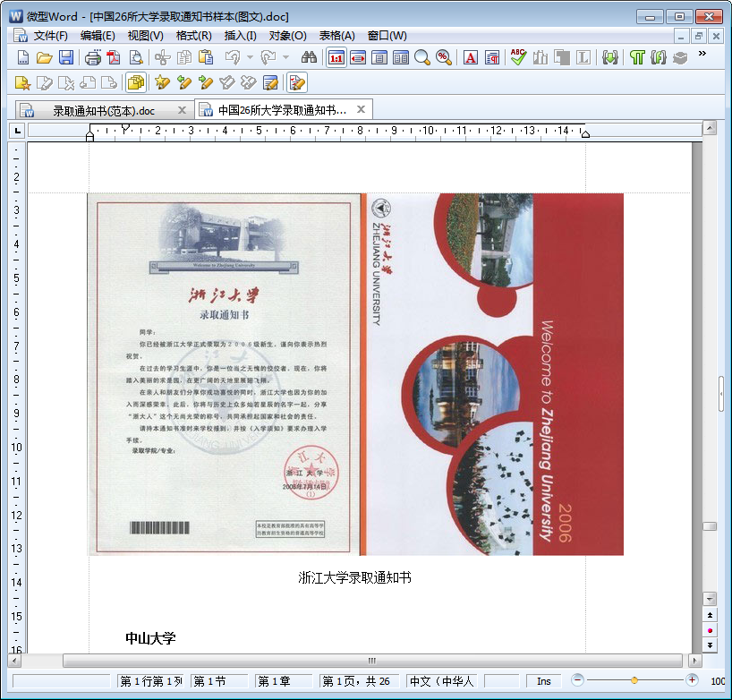Toggle the stacked yellow pages icon

[136, 82]
